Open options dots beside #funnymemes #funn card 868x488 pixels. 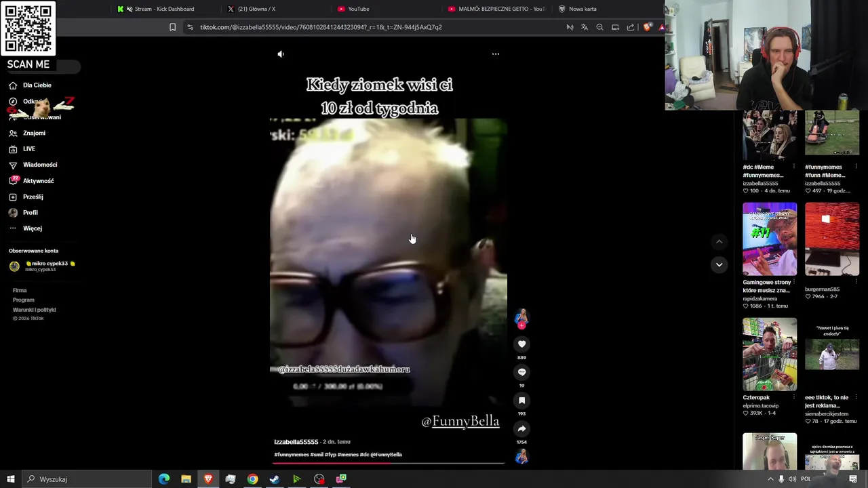(856, 167)
